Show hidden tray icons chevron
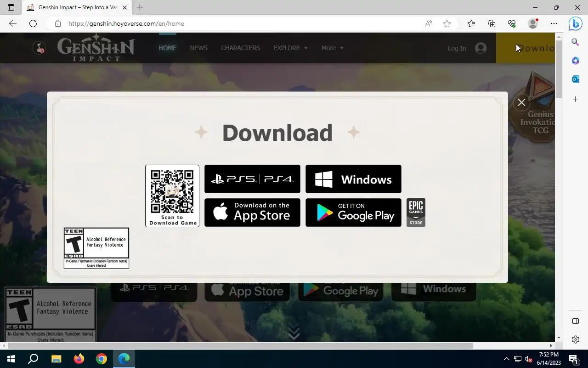 tap(507, 359)
